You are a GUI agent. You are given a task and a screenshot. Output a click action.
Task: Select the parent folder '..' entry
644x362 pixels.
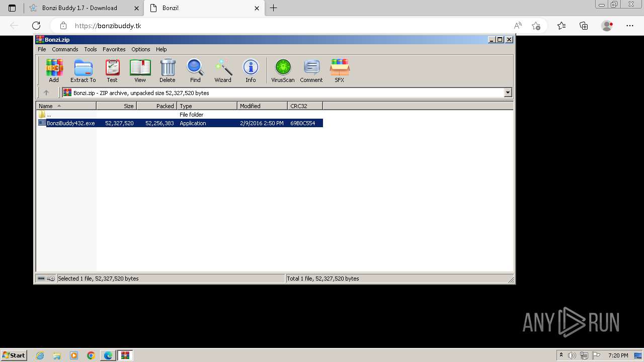[44, 115]
